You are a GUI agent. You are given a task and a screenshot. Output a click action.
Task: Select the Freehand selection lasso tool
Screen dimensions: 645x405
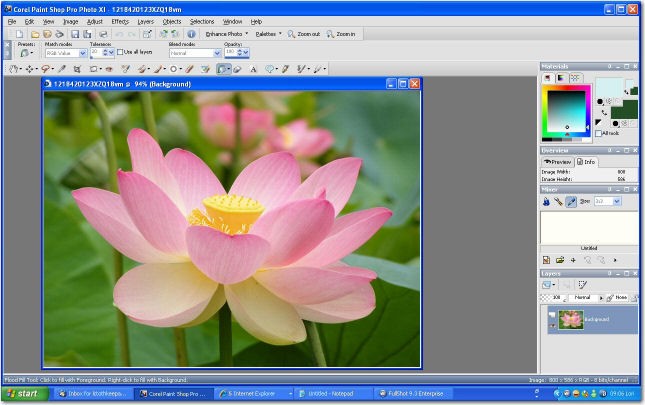(x=46, y=69)
